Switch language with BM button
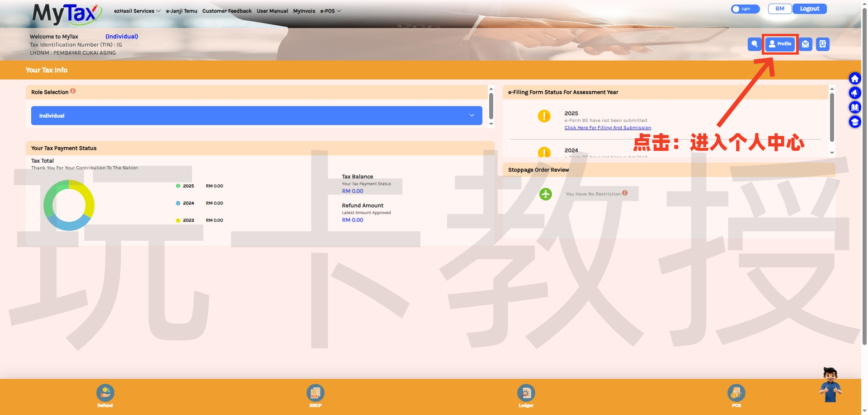This screenshot has height=415, width=868. coord(780,9)
